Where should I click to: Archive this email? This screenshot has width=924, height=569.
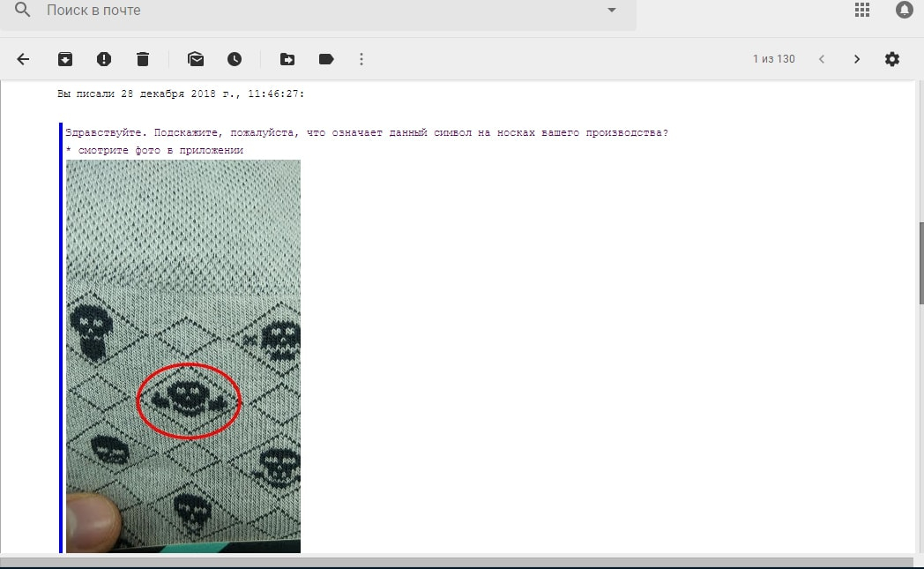(65, 59)
